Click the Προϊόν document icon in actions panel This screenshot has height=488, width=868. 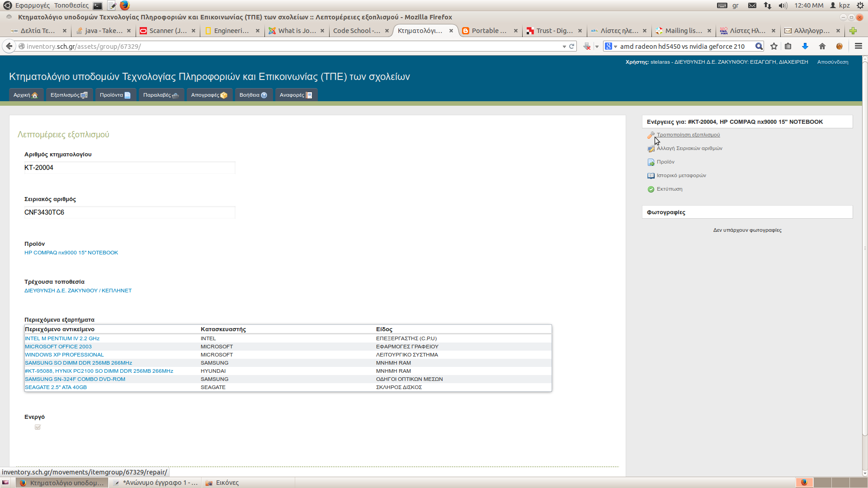click(651, 162)
